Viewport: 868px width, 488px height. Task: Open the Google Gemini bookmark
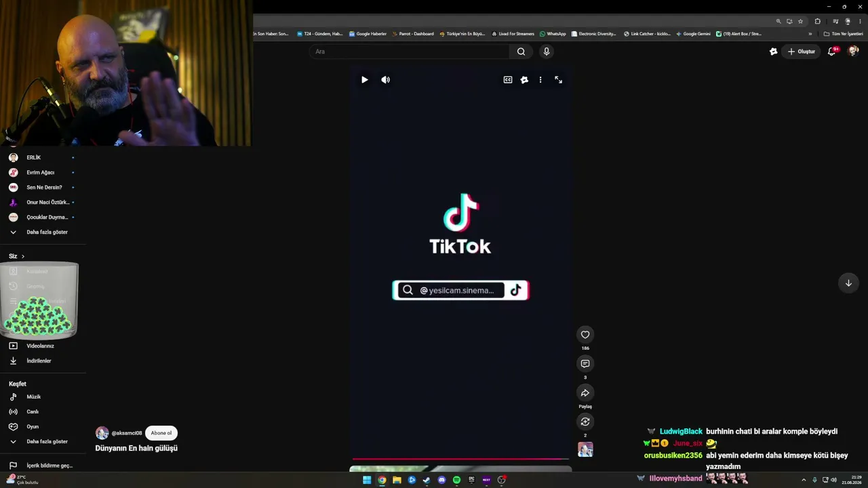coord(693,34)
